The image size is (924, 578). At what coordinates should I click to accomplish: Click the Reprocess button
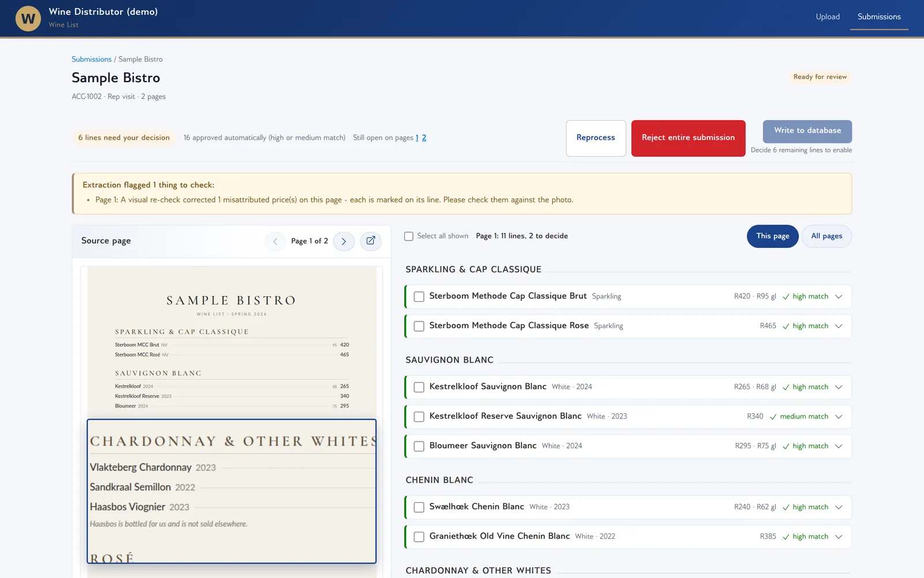tap(595, 138)
